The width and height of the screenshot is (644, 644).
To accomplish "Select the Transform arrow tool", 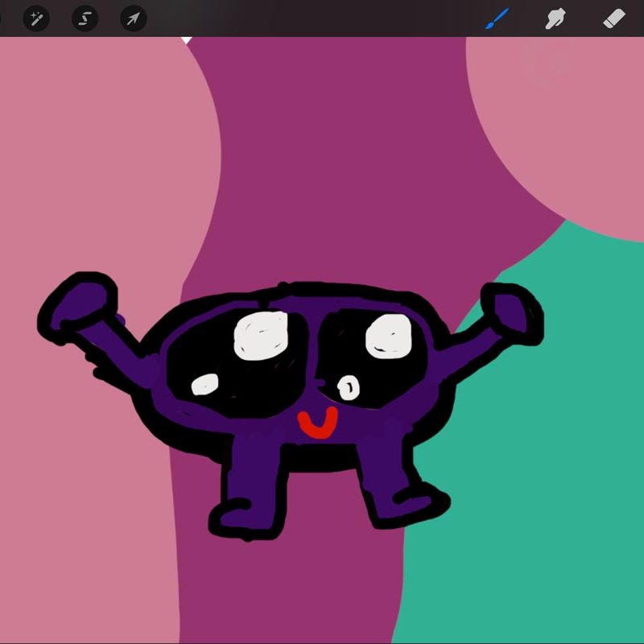I will click(x=133, y=18).
